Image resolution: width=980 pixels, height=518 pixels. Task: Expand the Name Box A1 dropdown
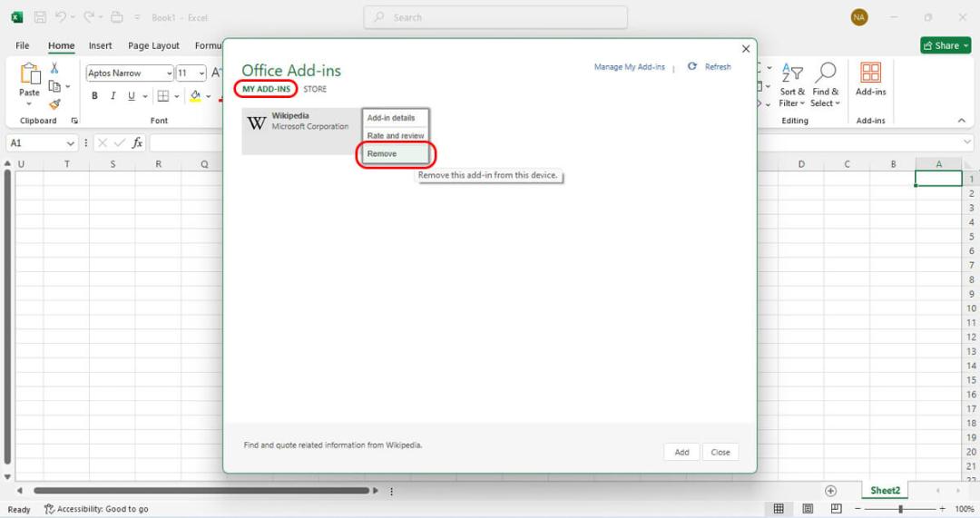click(70, 143)
